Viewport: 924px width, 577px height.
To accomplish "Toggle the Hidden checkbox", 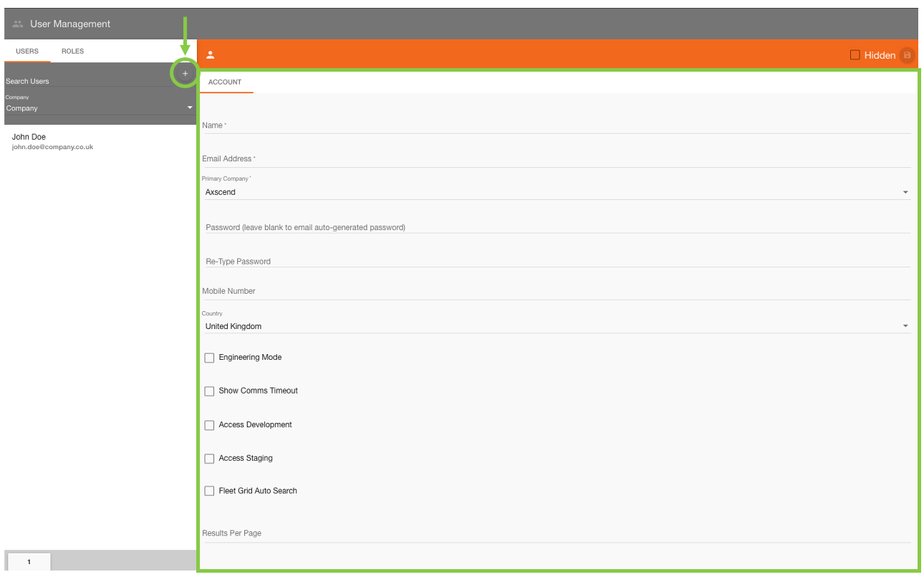I will [x=855, y=55].
